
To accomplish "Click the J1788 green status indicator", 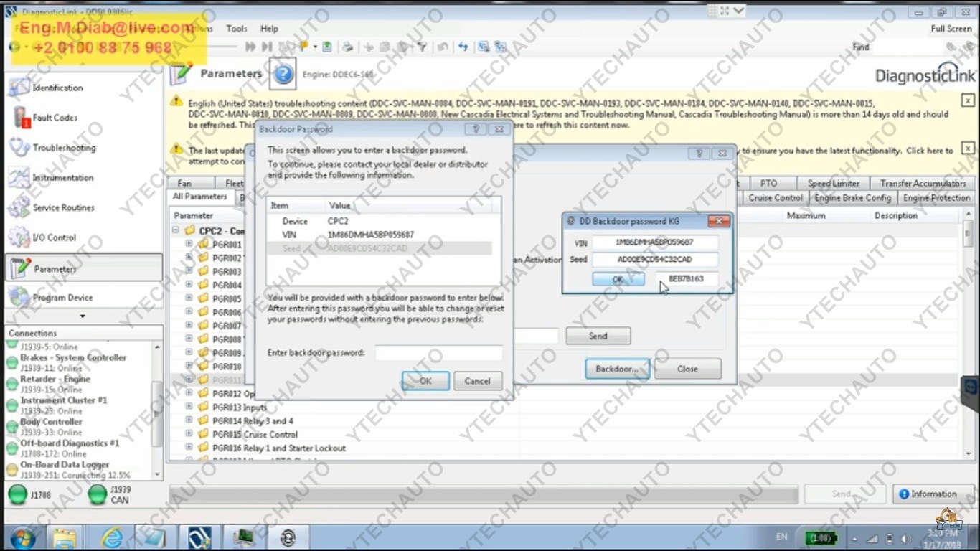I will [17, 494].
